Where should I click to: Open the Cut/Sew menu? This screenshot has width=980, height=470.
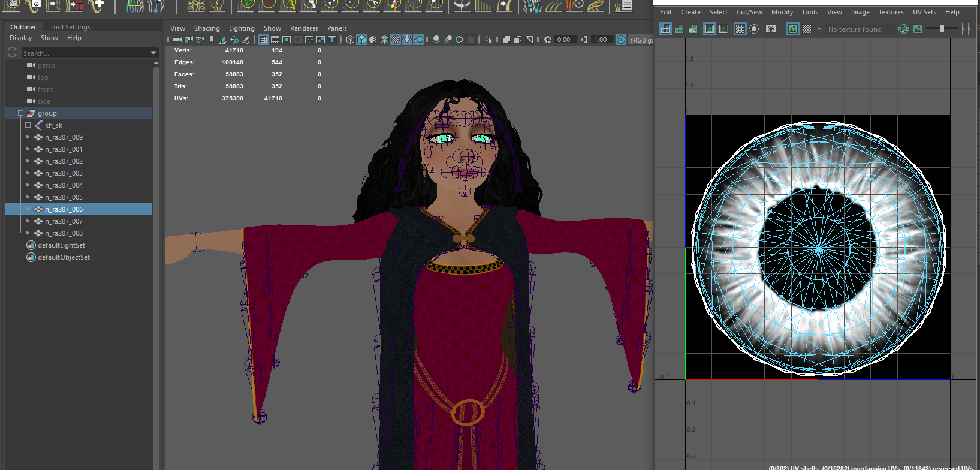(749, 12)
